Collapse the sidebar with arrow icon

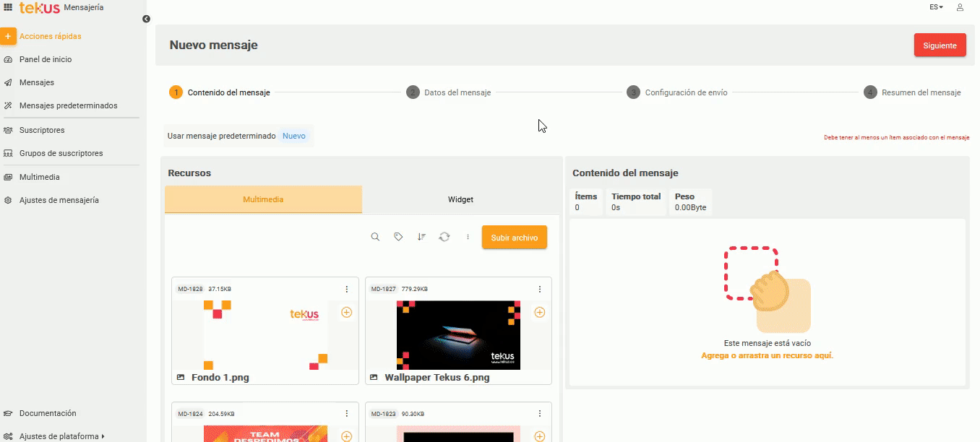[x=146, y=19]
